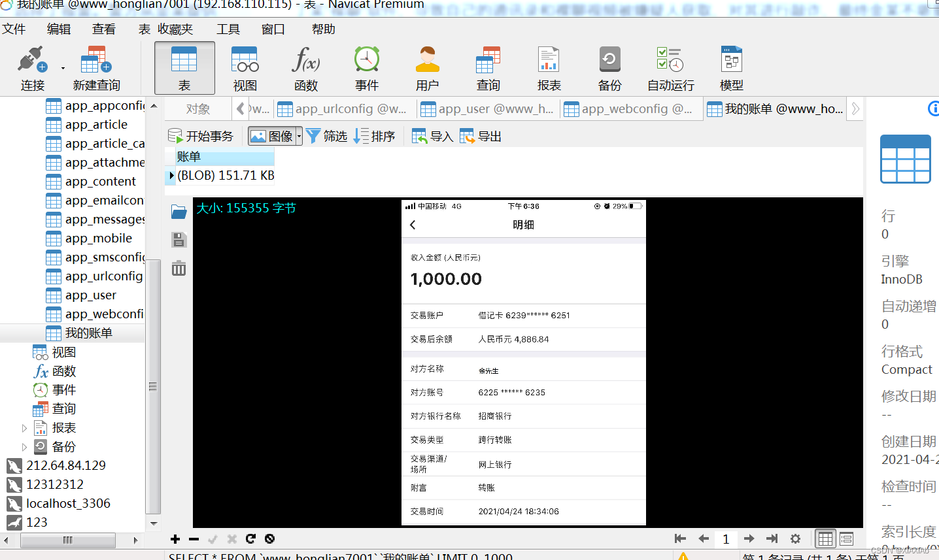Click the add record plus button
939x560 pixels.
(x=175, y=539)
